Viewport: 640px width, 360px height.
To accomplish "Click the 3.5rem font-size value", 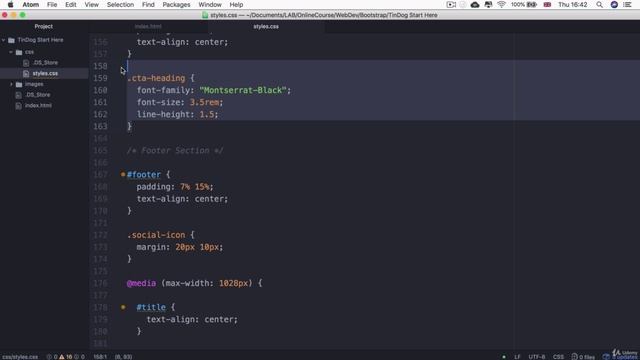I will pos(204,102).
